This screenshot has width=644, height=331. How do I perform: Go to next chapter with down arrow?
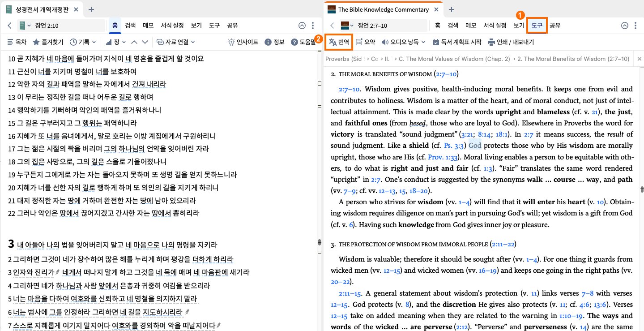[x=145, y=42]
